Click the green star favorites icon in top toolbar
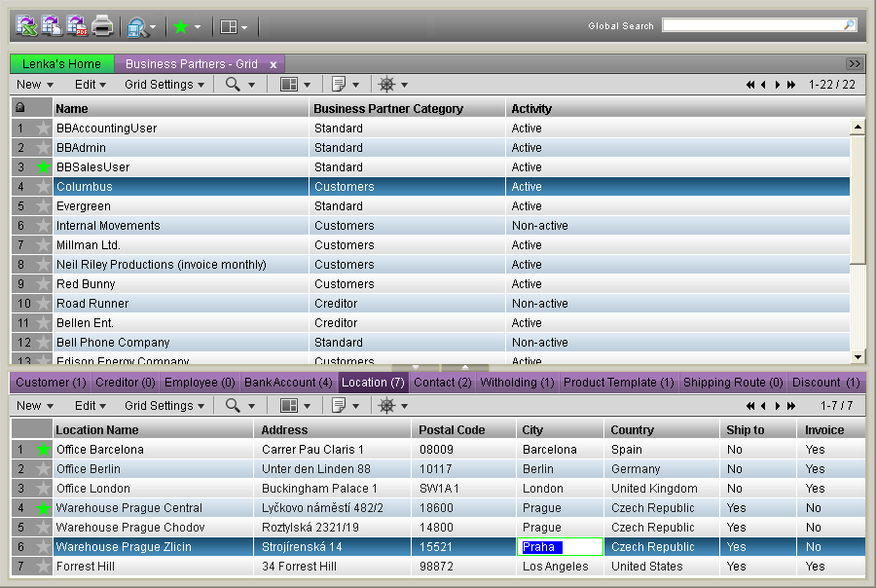876x588 pixels. 180,27
